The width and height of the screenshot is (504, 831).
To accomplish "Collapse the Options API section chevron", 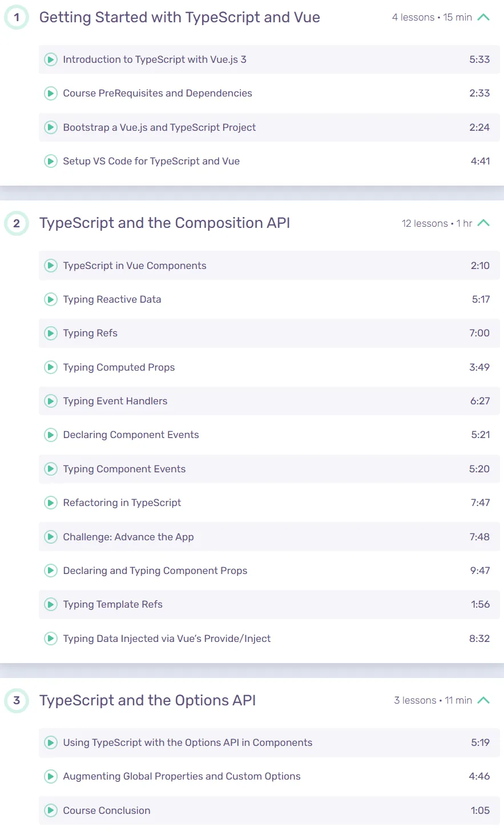I will (x=483, y=700).
